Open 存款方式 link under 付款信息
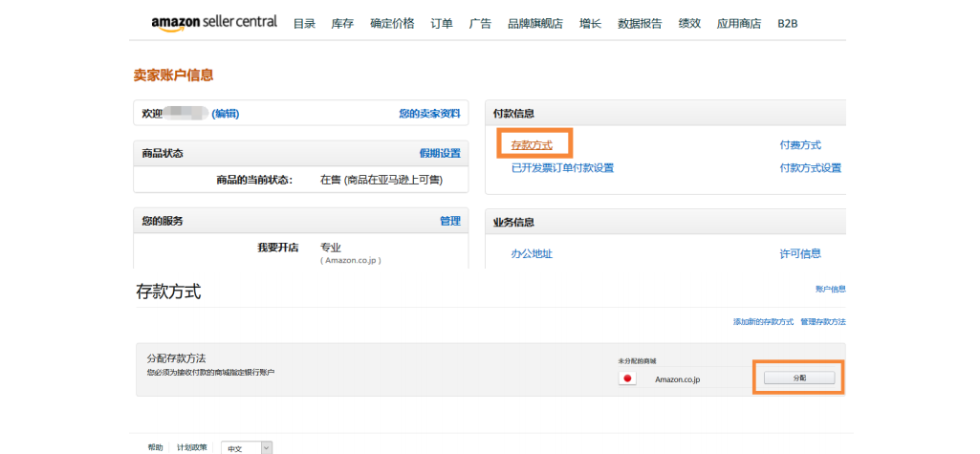Image resolution: width=980 pixels, height=454 pixels. click(532, 145)
